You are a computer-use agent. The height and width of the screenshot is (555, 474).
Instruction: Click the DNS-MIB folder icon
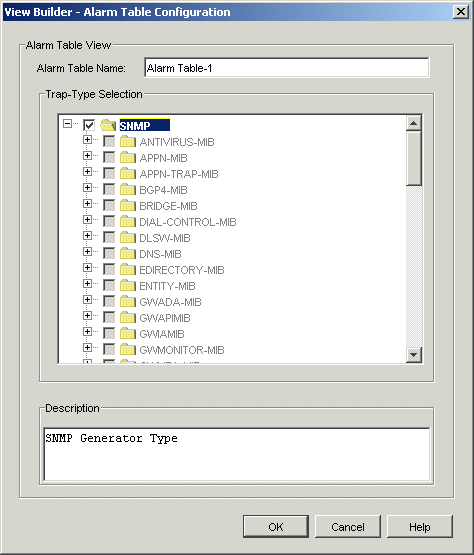click(128, 253)
